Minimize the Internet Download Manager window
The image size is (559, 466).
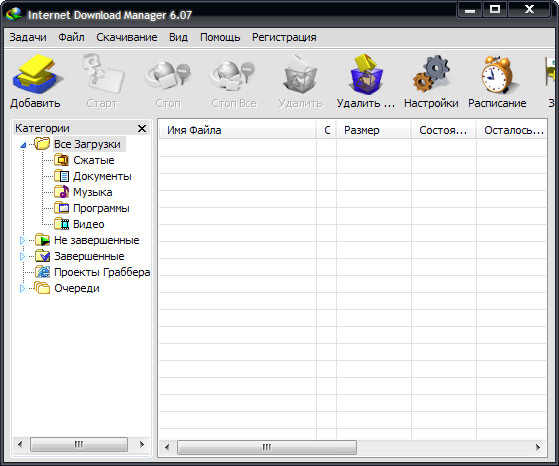tap(470, 9)
